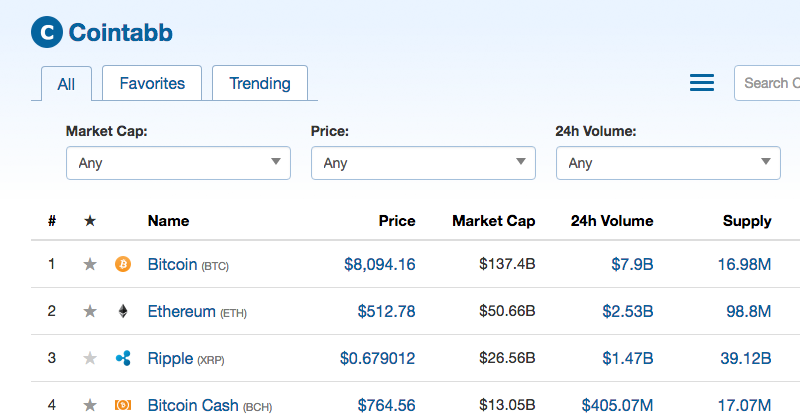Viewport: 800px width, 420px height.
Task: Sort by the Name column header
Action: click(168, 221)
